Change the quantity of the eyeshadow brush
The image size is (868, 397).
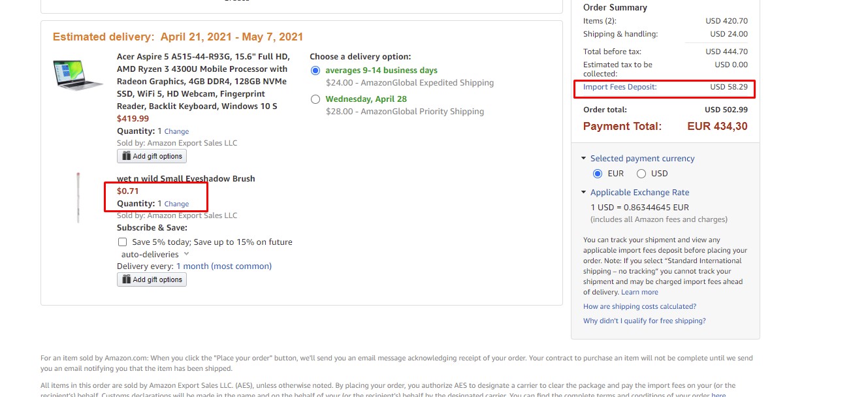[176, 204]
